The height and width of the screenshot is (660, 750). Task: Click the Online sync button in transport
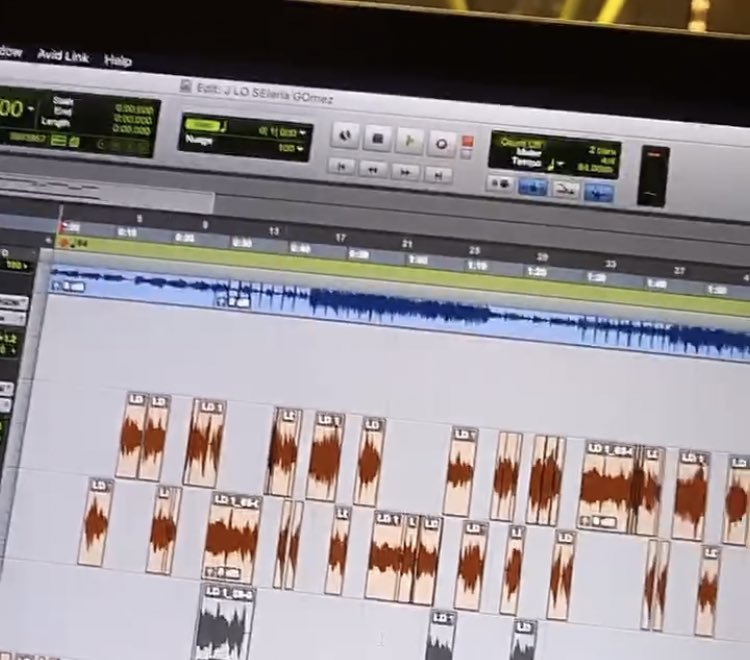pos(345,134)
